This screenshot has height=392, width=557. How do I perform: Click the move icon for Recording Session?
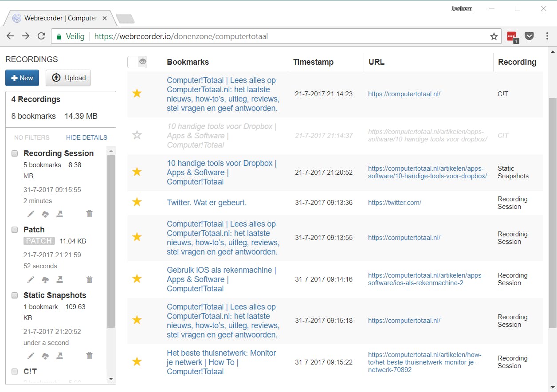tap(60, 214)
